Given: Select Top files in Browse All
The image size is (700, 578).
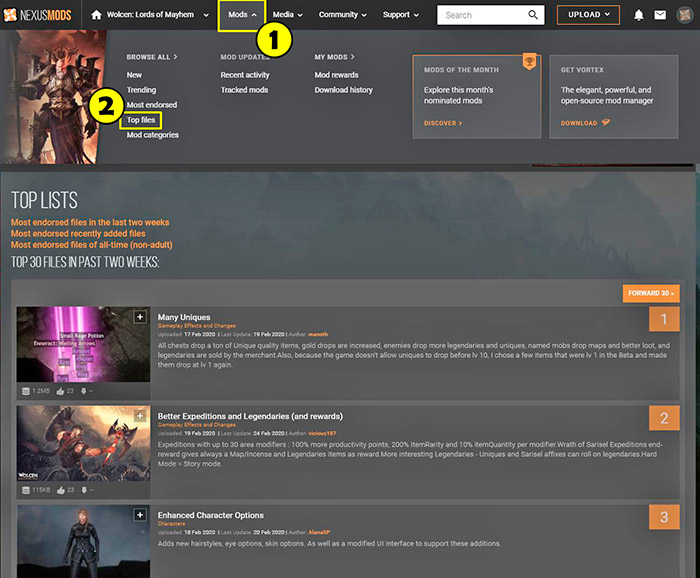Looking at the screenshot, I should click(141, 120).
